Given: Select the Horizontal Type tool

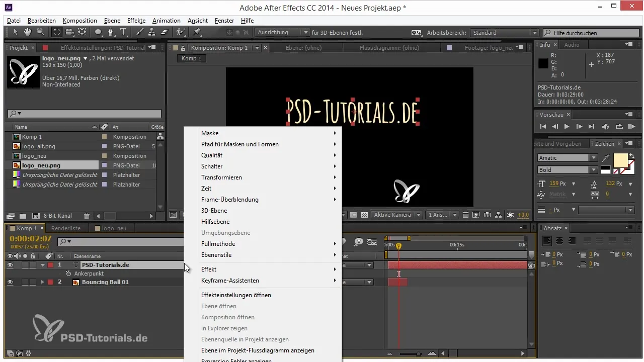Looking at the screenshot, I should (x=123, y=32).
